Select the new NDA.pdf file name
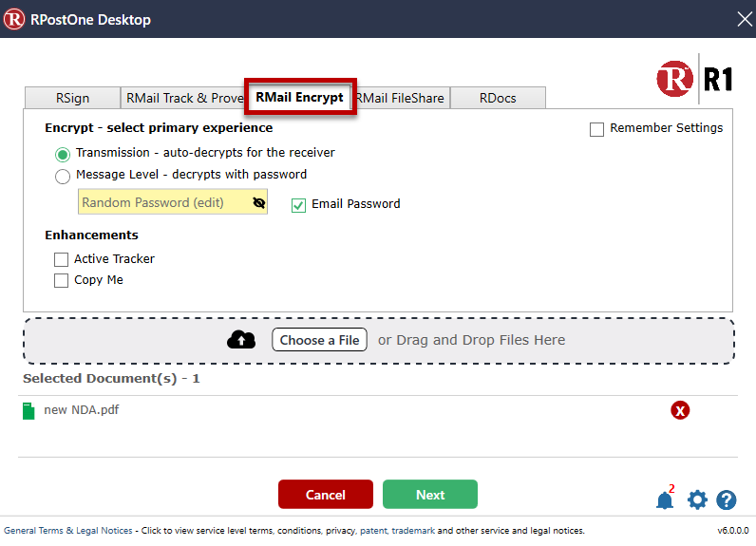 point(82,410)
